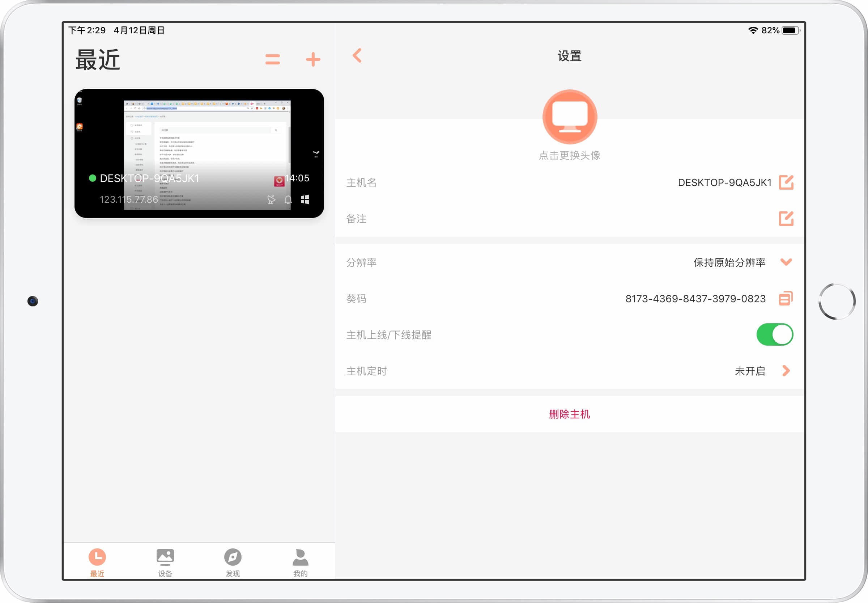Click the IP 123.115.77.86 text
Image resolution: width=868 pixels, height=603 pixels.
(x=129, y=199)
